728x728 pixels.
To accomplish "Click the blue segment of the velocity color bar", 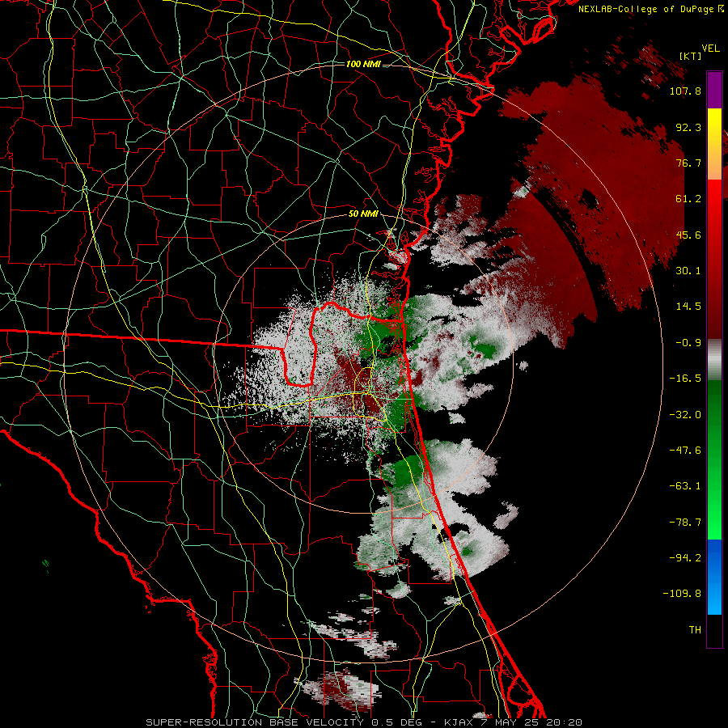I will click(x=714, y=577).
